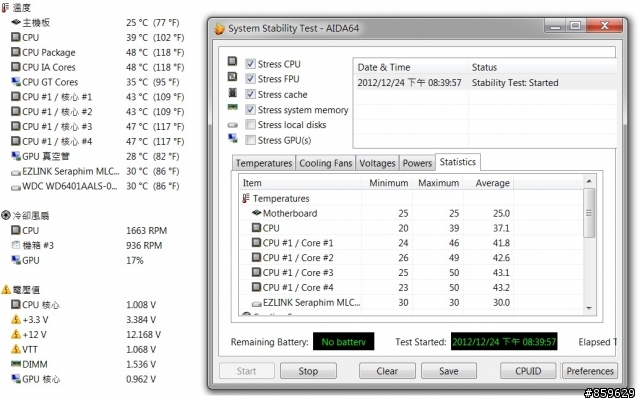Switch to the Cooling Fans tab
640x401 pixels.
325,163
